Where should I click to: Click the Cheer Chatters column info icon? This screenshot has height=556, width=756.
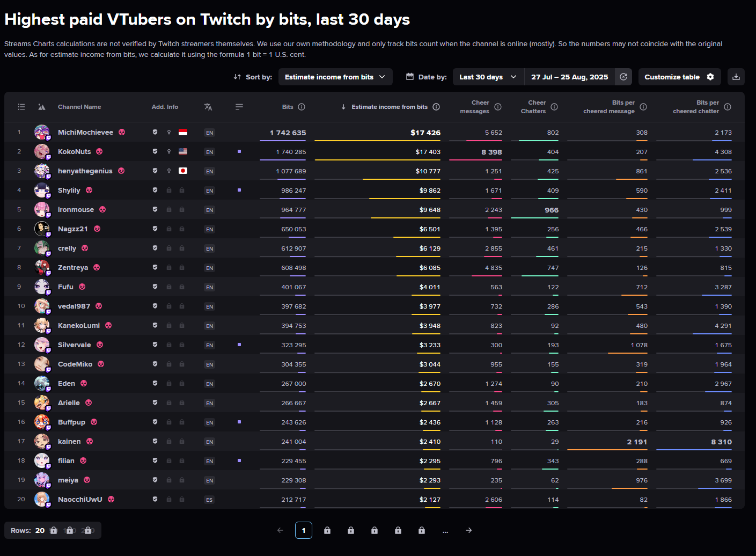pos(554,107)
